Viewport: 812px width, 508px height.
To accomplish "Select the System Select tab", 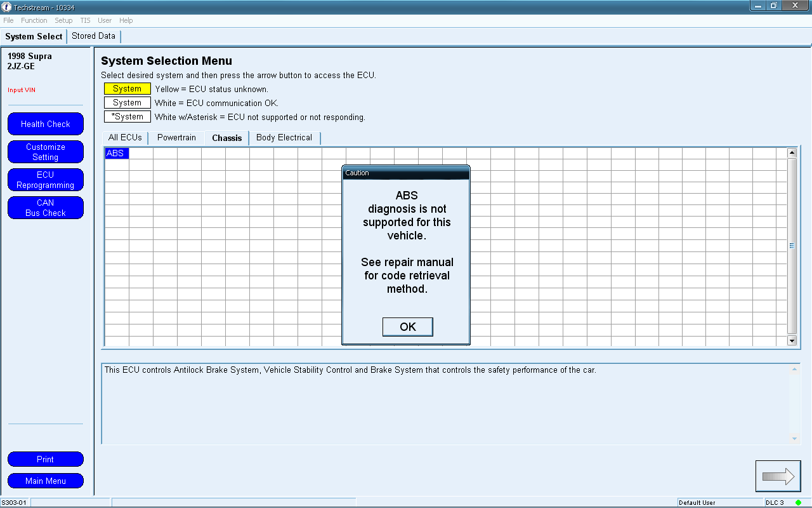I will [34, 36].
